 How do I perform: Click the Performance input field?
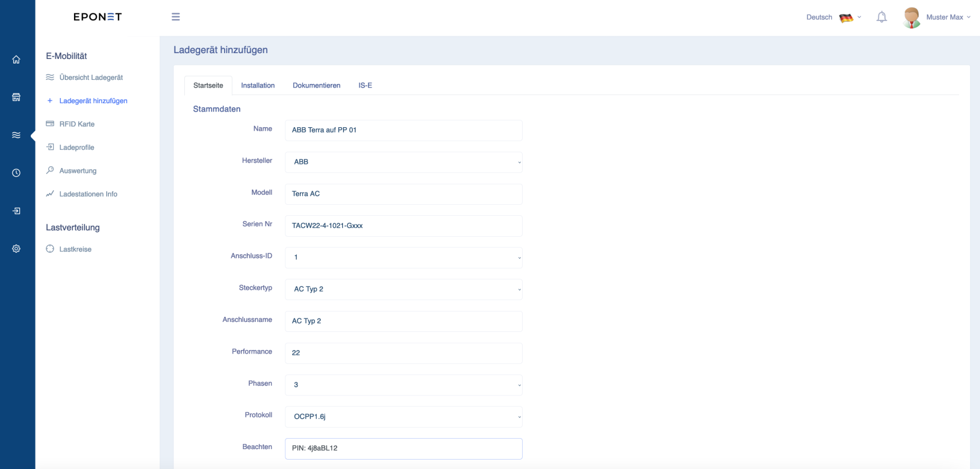[x=404, y=353]
